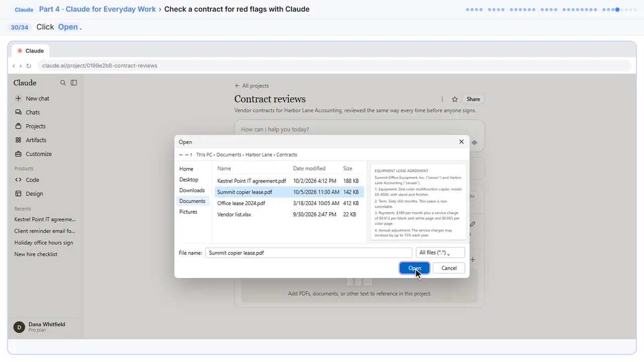Select Office lease 2024.pdf file
Image resolution: width=644 pixels, height=362 pixels.
tap(289, 203)
